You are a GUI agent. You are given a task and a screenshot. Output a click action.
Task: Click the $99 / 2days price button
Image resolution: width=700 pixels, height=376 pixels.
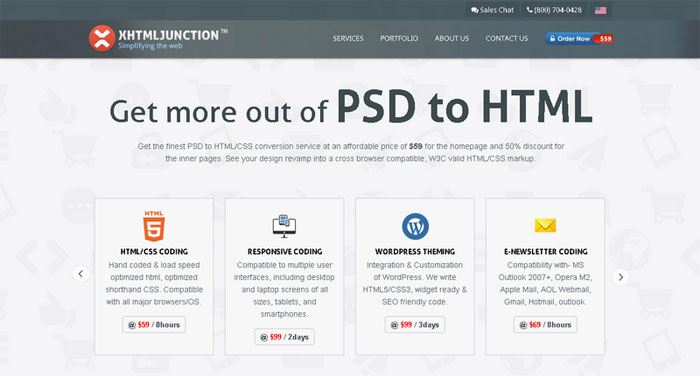tap(284, 337)
